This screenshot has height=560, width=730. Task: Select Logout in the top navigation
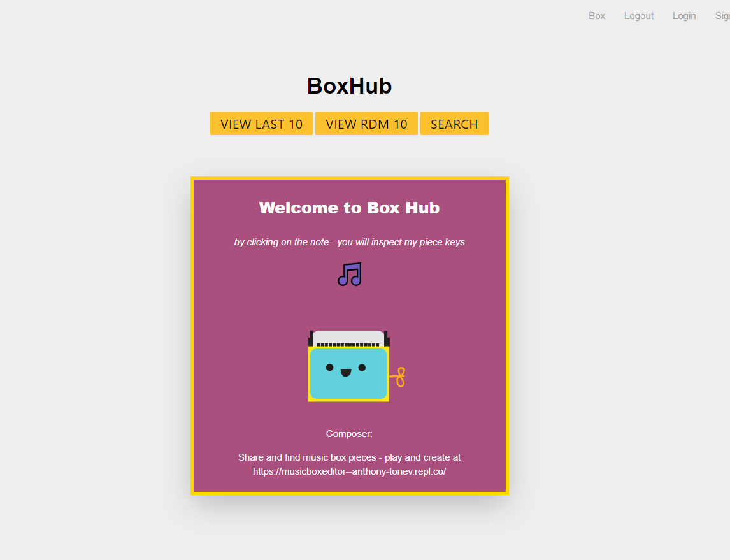pos(639,16)
